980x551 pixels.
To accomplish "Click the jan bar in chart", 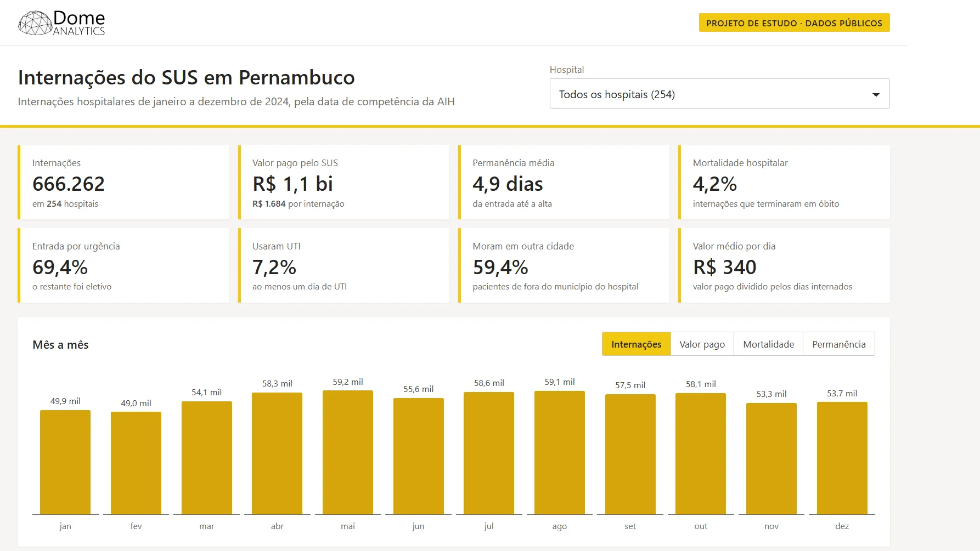I will click(65, 462).
